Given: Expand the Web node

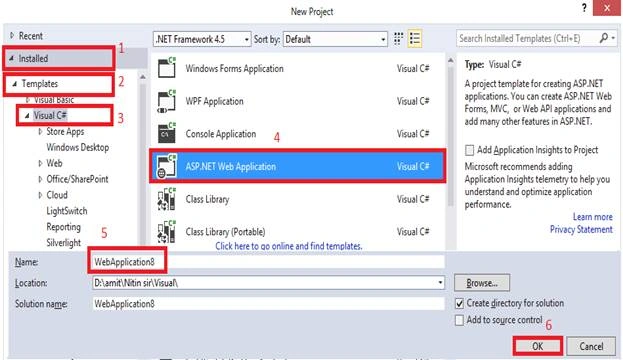Looking at the screenshot, I should point(40,163).
